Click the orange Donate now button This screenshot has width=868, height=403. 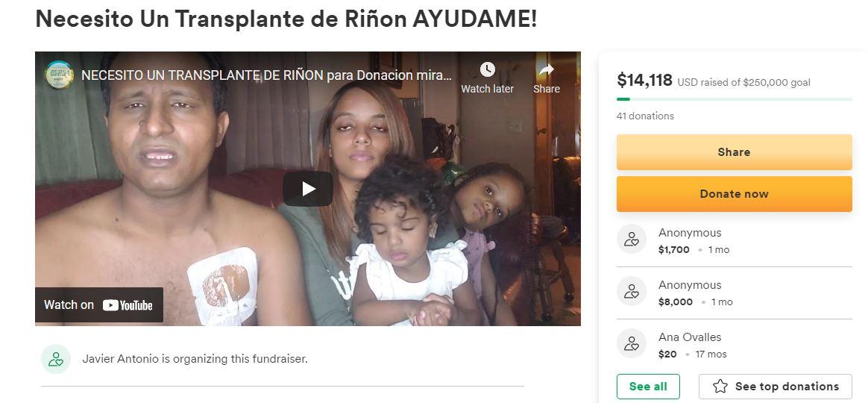point(734,194)
